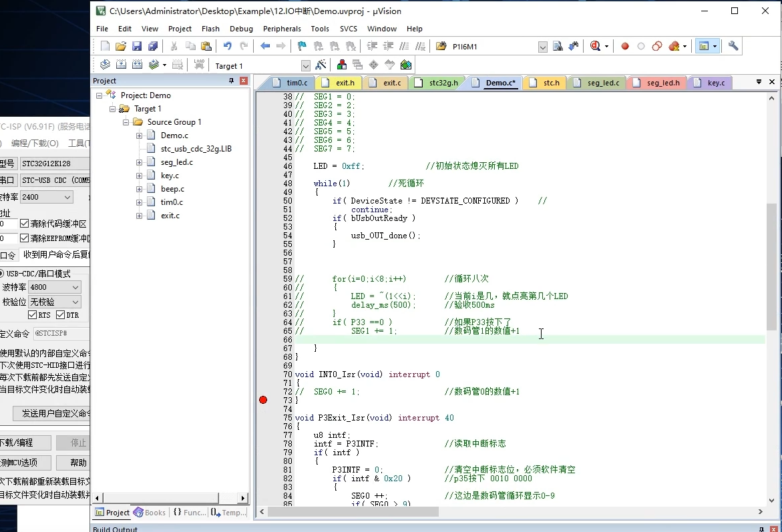The width and height of the screenshot is (782, 532).
Task: Click editor vertical scrollbar thumb
Action: pyautogui.click(x=771, y=267)
